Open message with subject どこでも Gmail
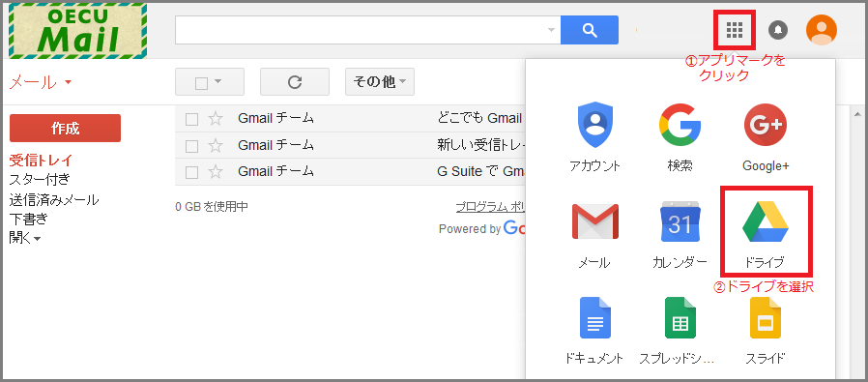868x382 pixels. click(479, 119)
